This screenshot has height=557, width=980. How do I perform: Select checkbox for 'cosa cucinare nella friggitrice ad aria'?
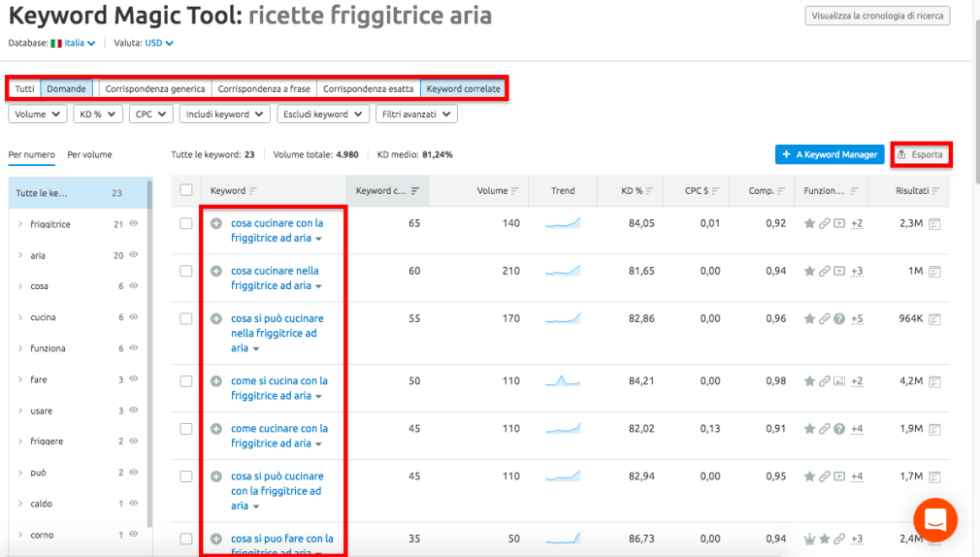[186, 272]
